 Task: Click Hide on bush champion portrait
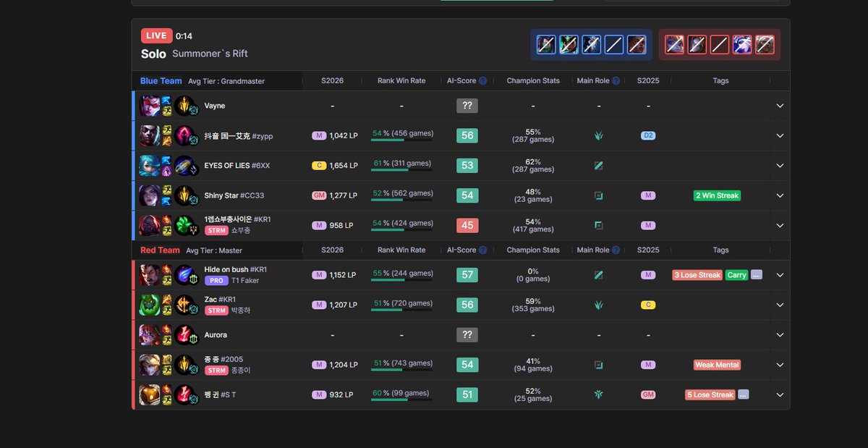point(150,275)
